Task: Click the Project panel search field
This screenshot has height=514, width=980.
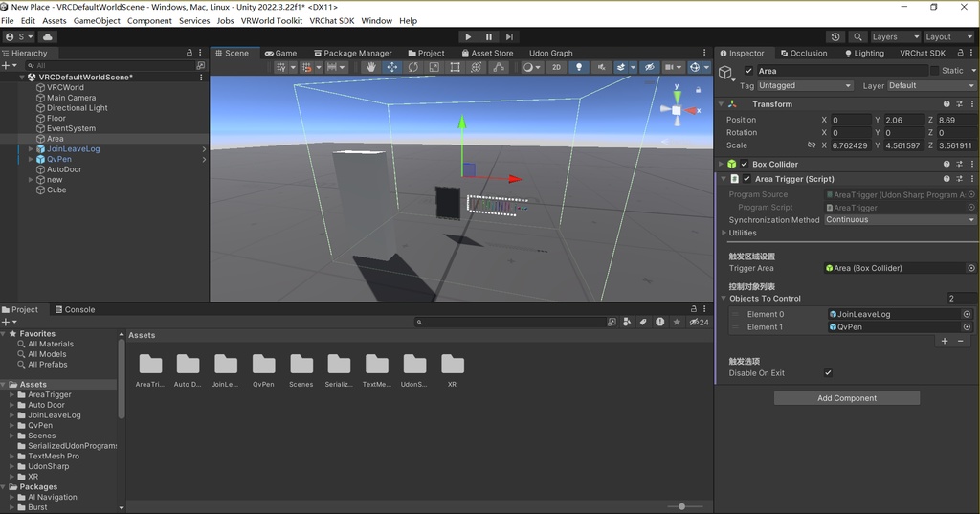Action: 510,322
